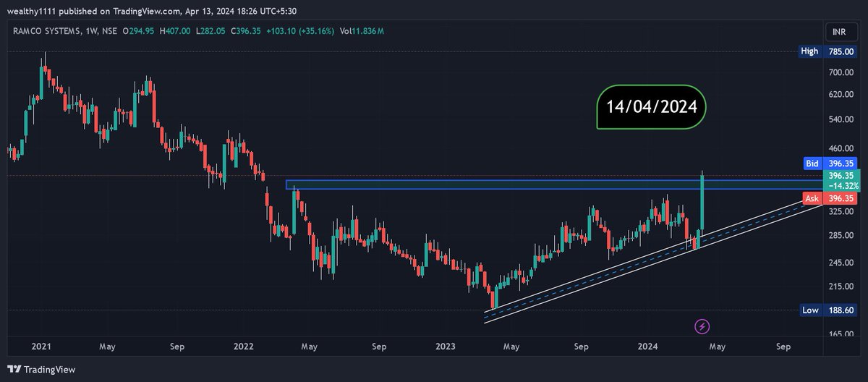Select the 14/04/2024 date annotation
868x382 pixels.
(x=651, y=107)
